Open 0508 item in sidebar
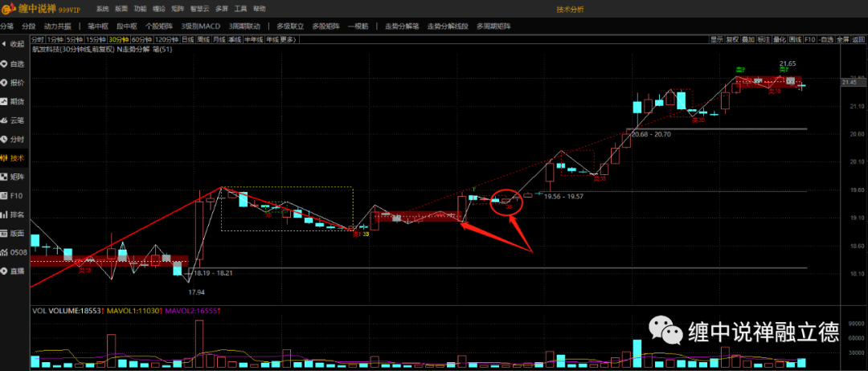868x371 pixels. (14, 253)
